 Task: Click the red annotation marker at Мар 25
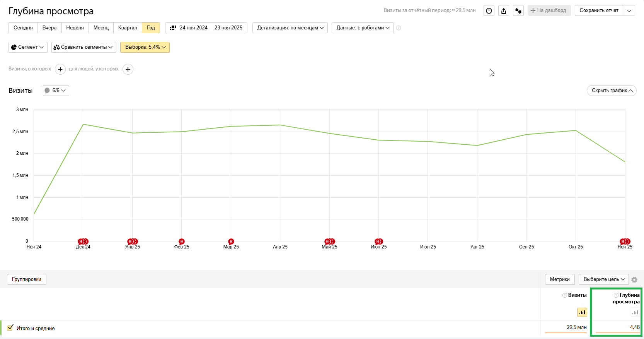pos(231,241)
